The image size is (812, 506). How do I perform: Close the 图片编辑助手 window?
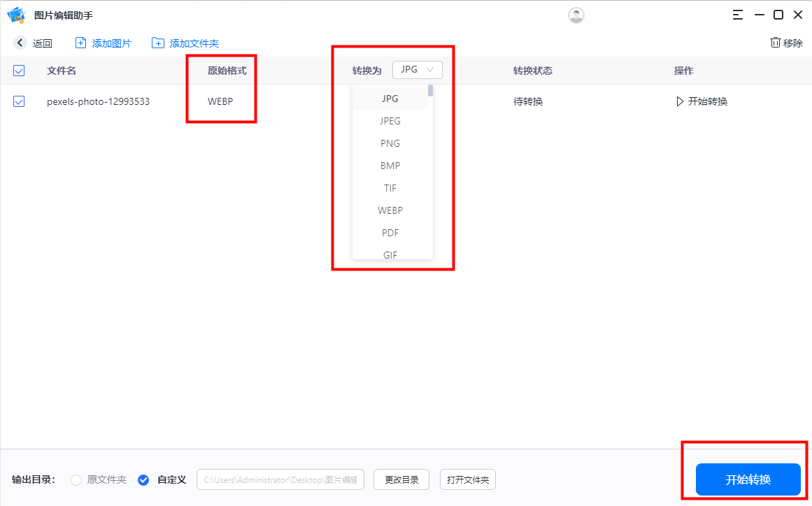(x=798, y=15)
